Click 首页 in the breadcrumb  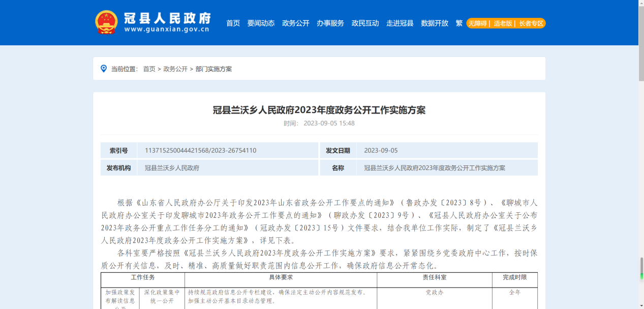tap(149, 69)
